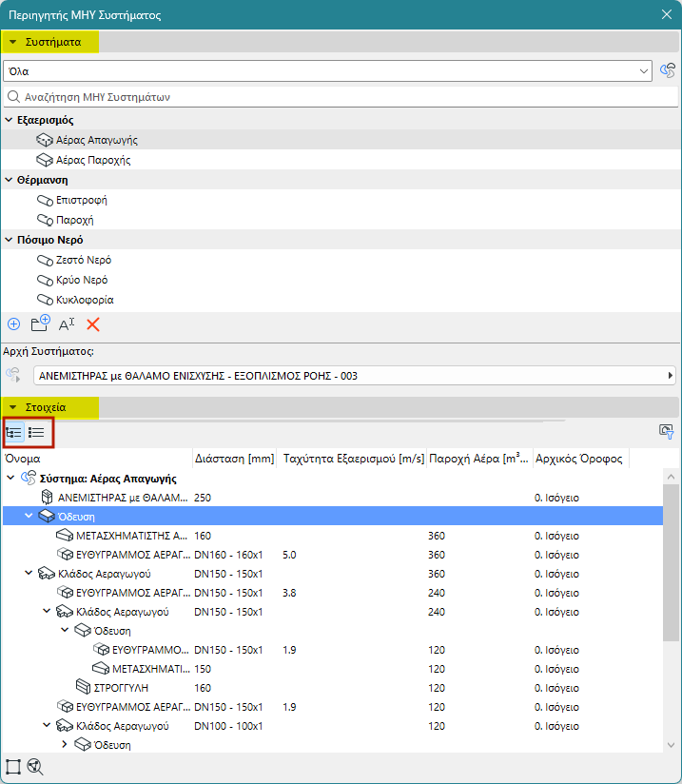Click the Διάσταση [mm] column header

[235, 459]
